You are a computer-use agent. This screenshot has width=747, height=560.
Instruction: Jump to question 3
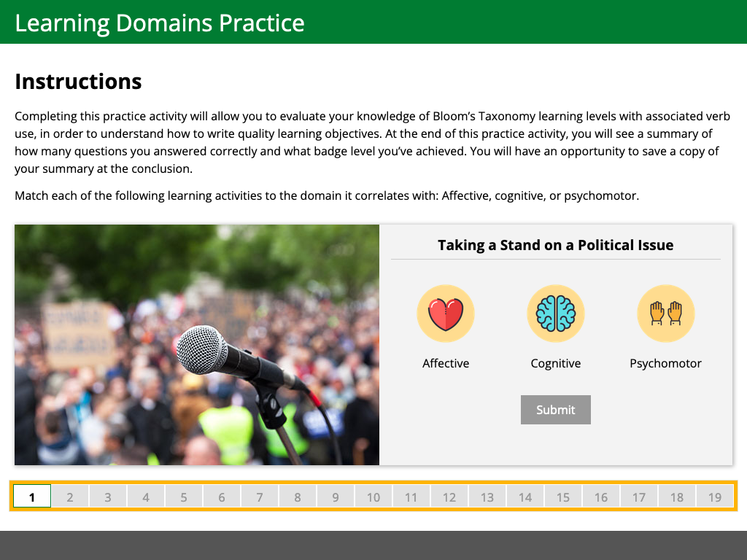pyautogui.click(x=108, y=497)
